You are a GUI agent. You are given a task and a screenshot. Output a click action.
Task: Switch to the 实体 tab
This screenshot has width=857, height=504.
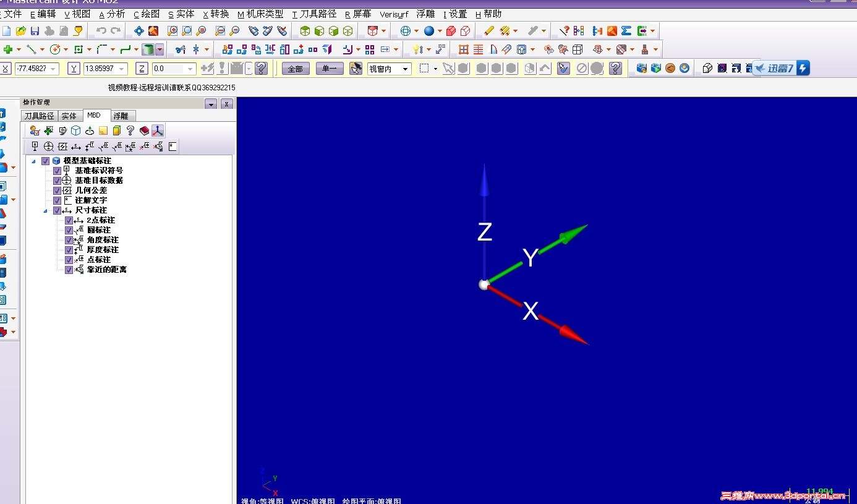(x=69, y=116)
